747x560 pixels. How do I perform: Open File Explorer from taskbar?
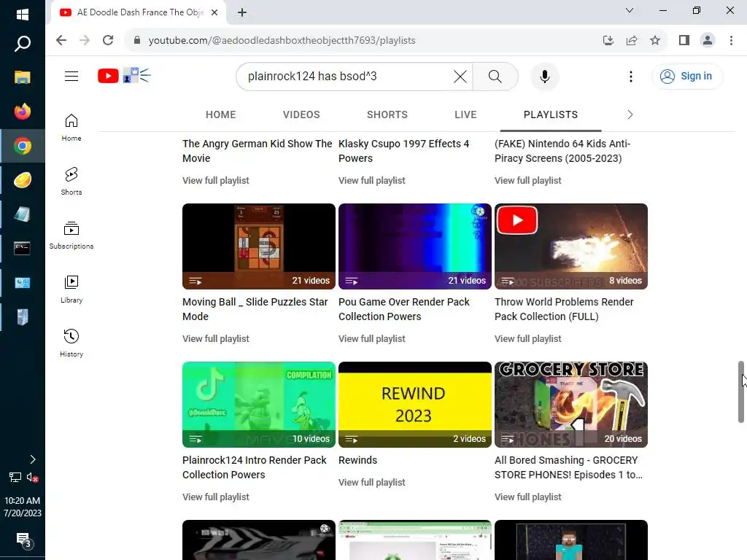pos(23,77)
